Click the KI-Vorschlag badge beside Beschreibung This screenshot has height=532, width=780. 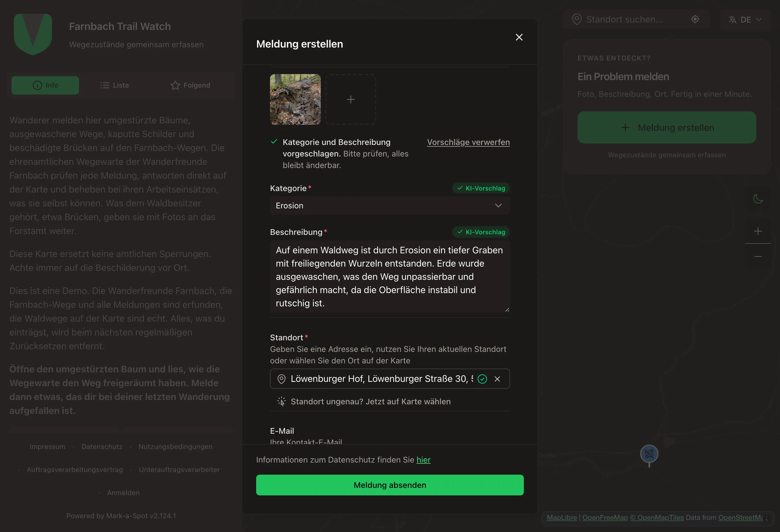481,232
